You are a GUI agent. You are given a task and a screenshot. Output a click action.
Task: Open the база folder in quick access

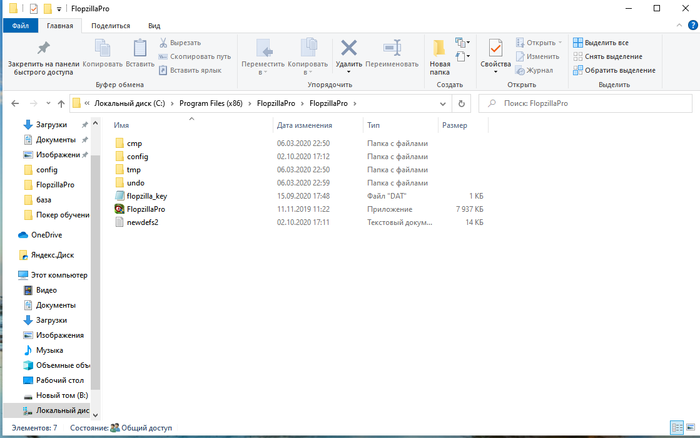click(38, 200)
